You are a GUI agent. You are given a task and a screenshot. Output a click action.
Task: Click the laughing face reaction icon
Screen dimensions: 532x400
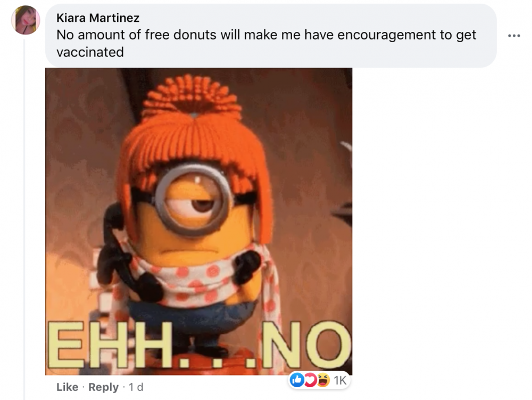(323, 380)
